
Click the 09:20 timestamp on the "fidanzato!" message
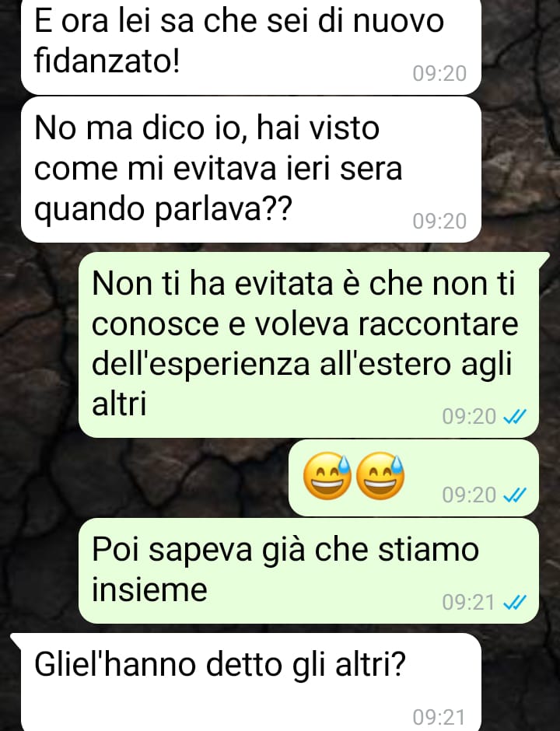439,74
